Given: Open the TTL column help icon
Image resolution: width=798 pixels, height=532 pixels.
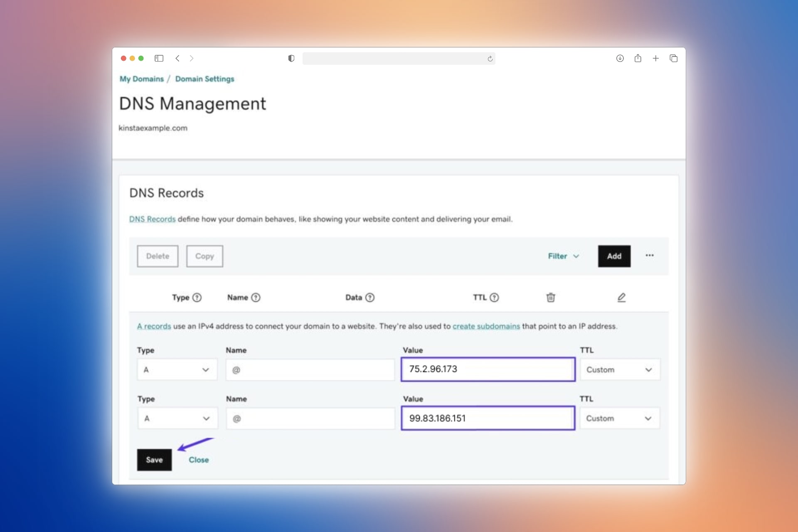Looking at the screenshot, I should pyautogui.click(x=495, y=298).
